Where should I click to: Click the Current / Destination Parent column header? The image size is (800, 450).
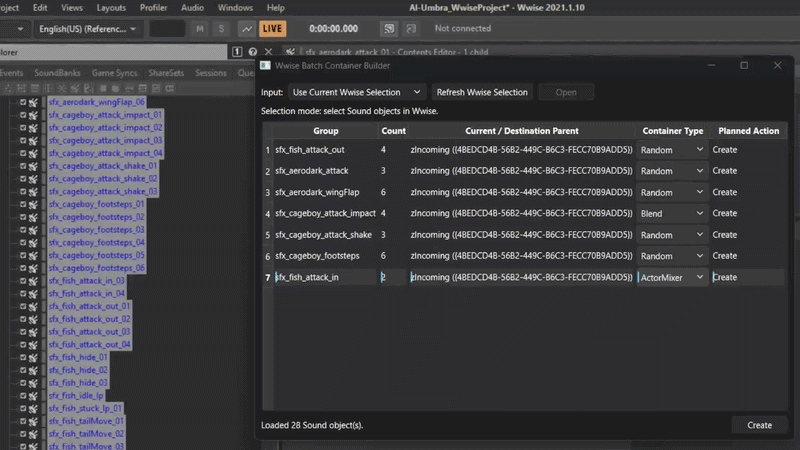pos(521,131)
